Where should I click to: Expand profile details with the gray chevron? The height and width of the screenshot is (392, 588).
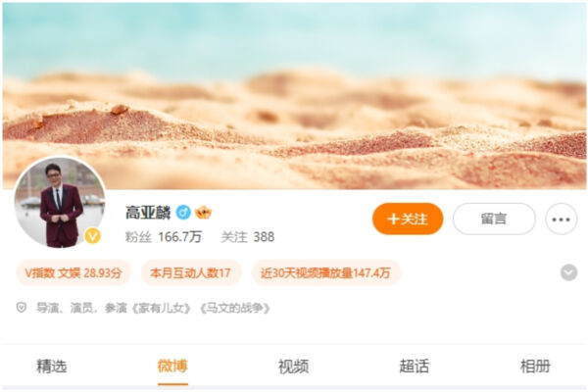tap(568, 272)
